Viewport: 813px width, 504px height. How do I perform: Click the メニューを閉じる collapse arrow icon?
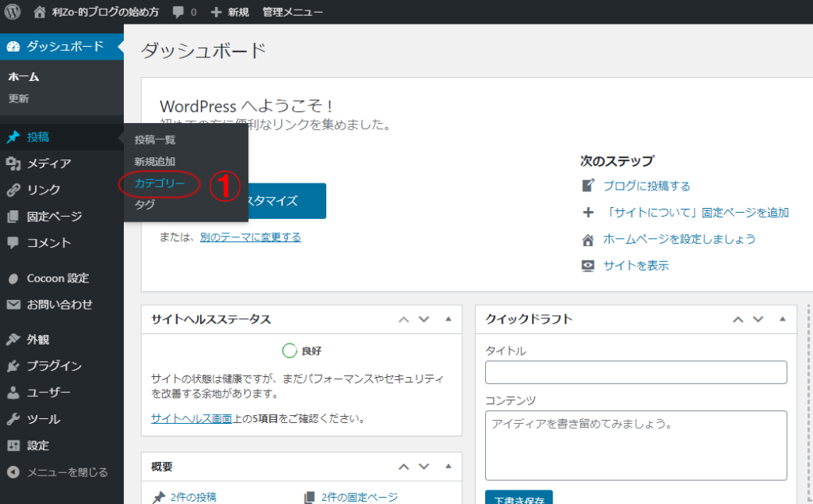pos(13,472)
